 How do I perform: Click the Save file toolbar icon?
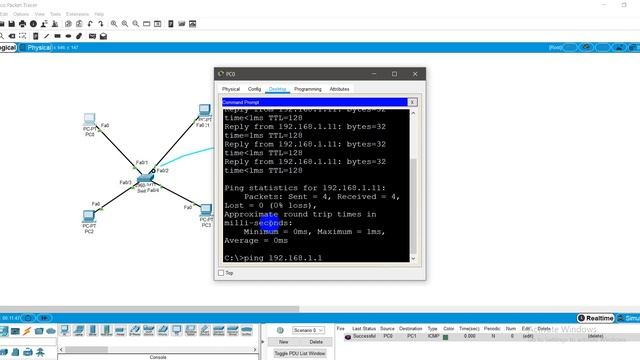[x=12, y=24]
